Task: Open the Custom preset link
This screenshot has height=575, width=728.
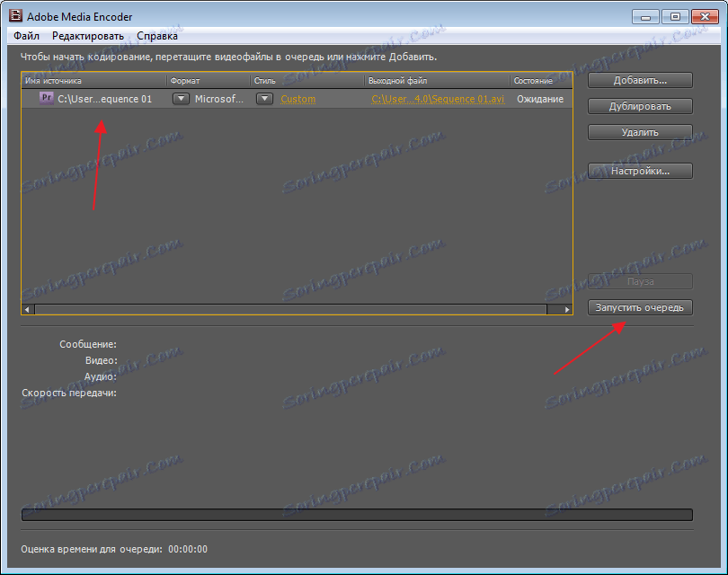Action: tap(298, 99)
